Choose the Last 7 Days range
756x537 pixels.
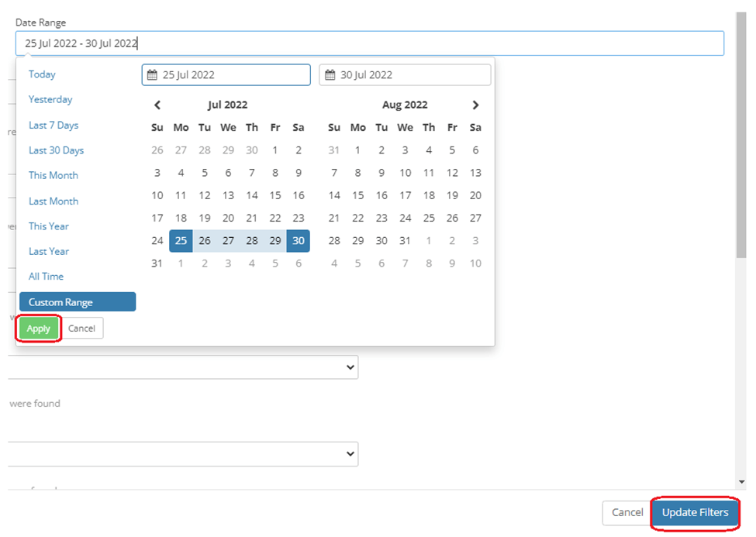pos(53,125)
